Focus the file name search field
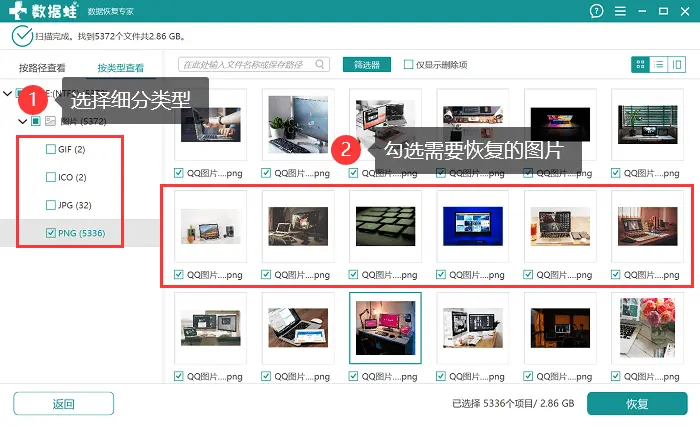The height and width of the screenshot is (427, 700). [254, 64]
